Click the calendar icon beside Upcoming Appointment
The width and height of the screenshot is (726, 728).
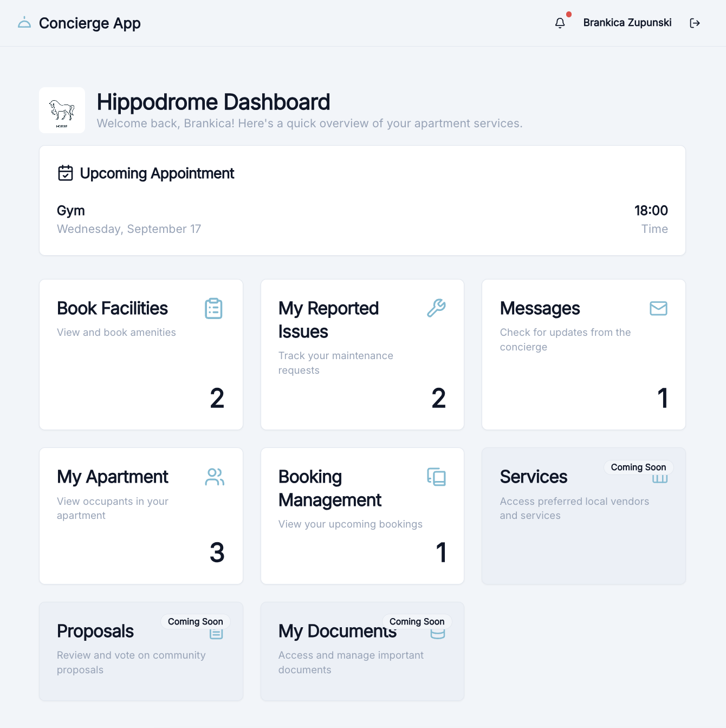[65, 173]
